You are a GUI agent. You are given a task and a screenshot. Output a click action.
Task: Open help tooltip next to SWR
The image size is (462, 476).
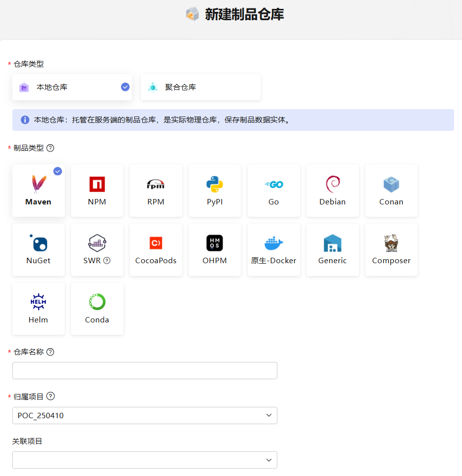coord(107,260)
